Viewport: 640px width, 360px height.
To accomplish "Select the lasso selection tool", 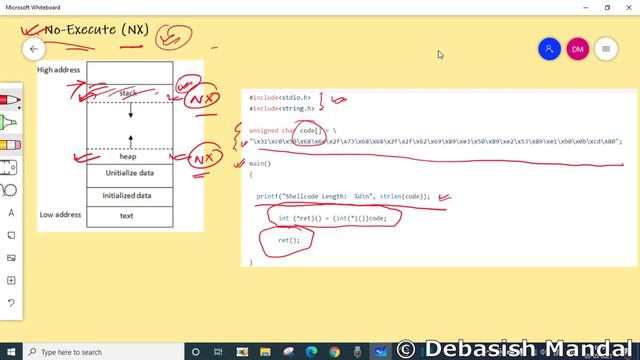I will pos(9,190).
